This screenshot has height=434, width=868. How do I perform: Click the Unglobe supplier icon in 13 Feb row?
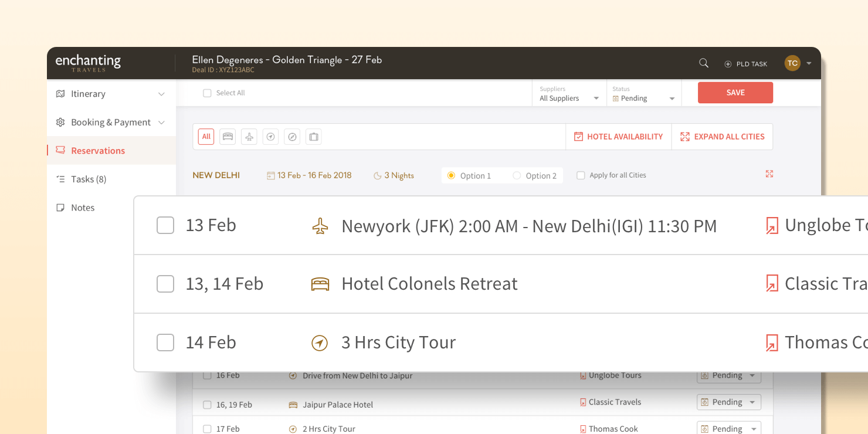pyautogui.click(x=772, y=226)
